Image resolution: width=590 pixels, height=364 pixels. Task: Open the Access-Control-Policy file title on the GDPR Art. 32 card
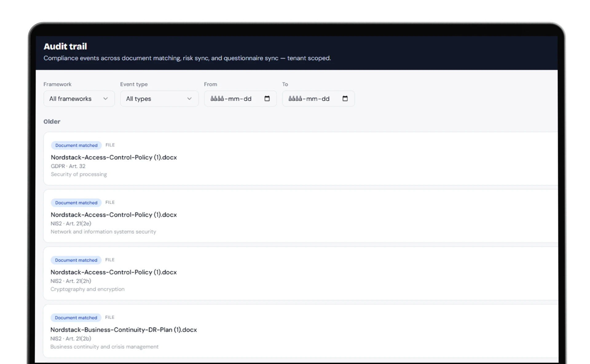click(x=114, y=157)
